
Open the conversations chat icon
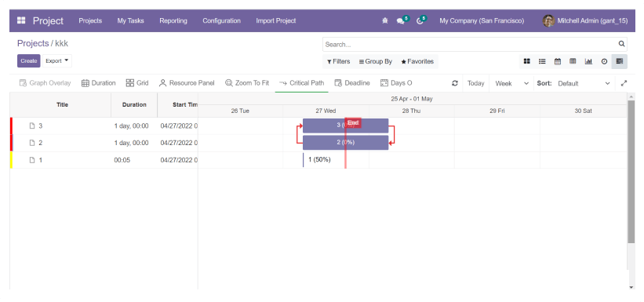[x=401, y=21]
